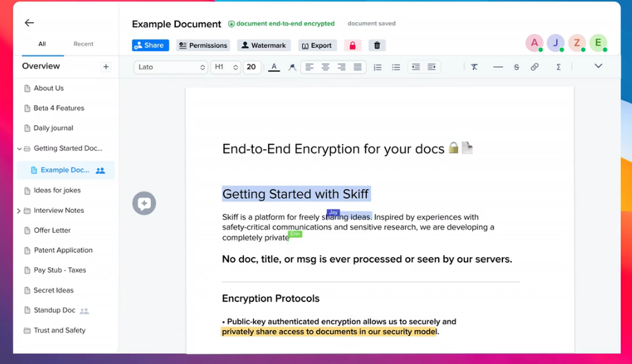Click the red lock icon button
This screenshot has width=632, height=364.
[x=352, y=45]
